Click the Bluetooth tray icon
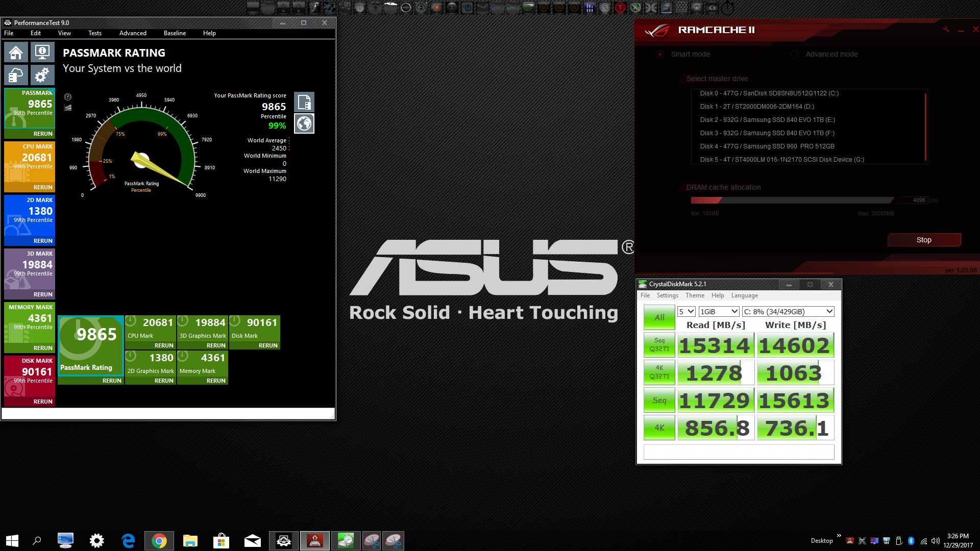Viewport: 980px width, 551px height. [x=911, y=541]
